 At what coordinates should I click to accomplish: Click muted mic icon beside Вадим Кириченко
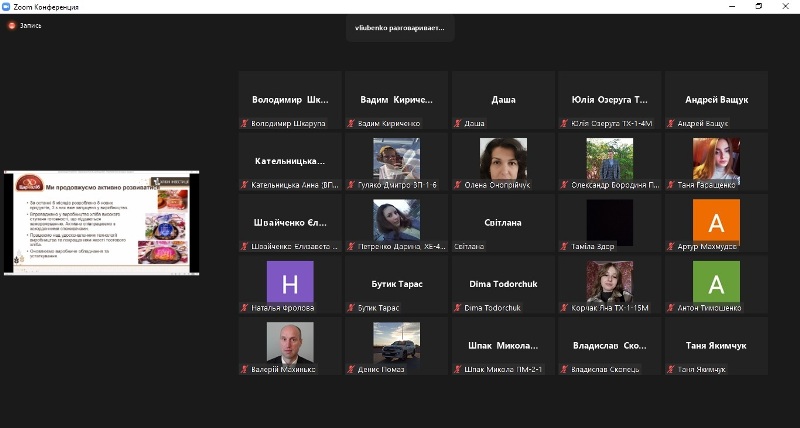351,123
